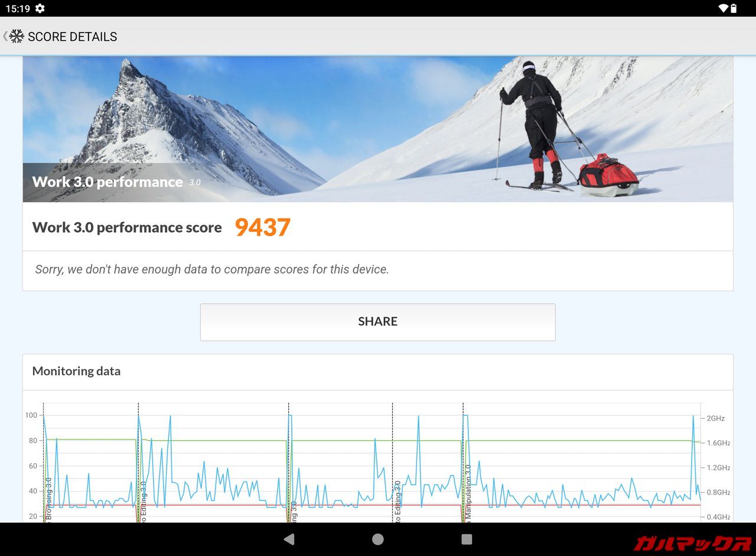Tap the not enough data comparison message
The height and width of the screenshot is (556, 756).
212,269
